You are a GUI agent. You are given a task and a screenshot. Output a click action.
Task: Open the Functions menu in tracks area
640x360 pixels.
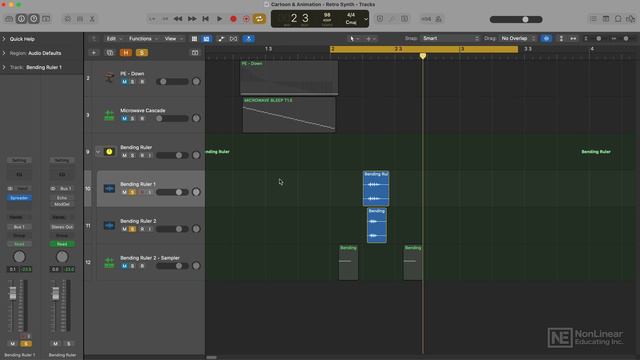143,39
